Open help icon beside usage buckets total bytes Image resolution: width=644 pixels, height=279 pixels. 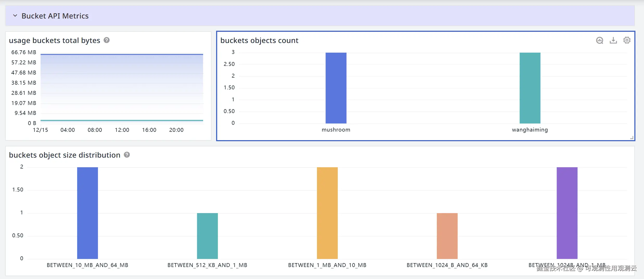point(107,40)
